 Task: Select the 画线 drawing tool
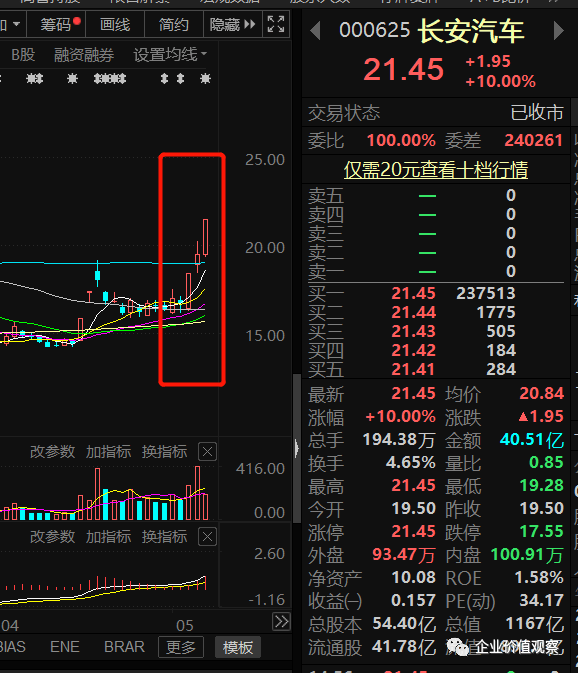coord(115,24)
